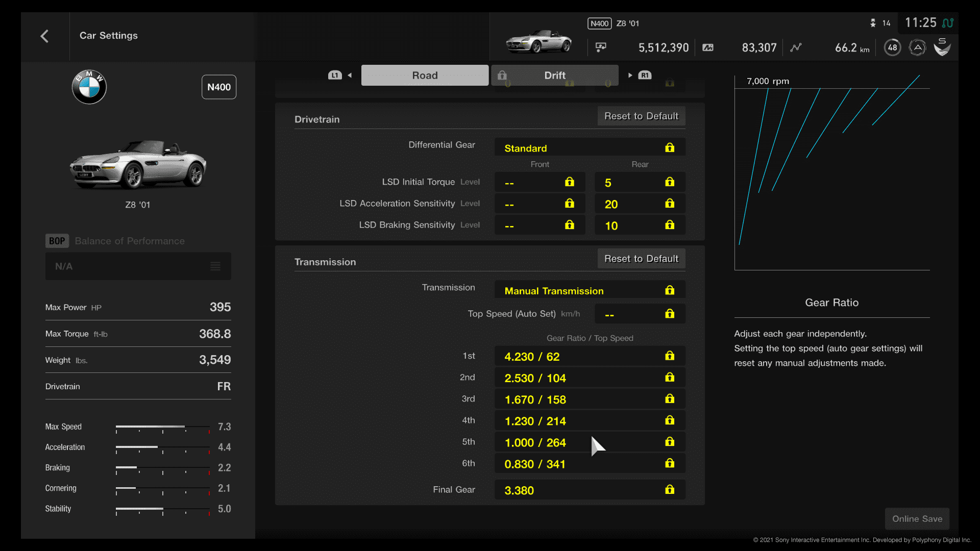Viewport: 980px width, 551px height.
Task: Select front LSD Acceleration Sensitivity field
Action: [540, 204]
